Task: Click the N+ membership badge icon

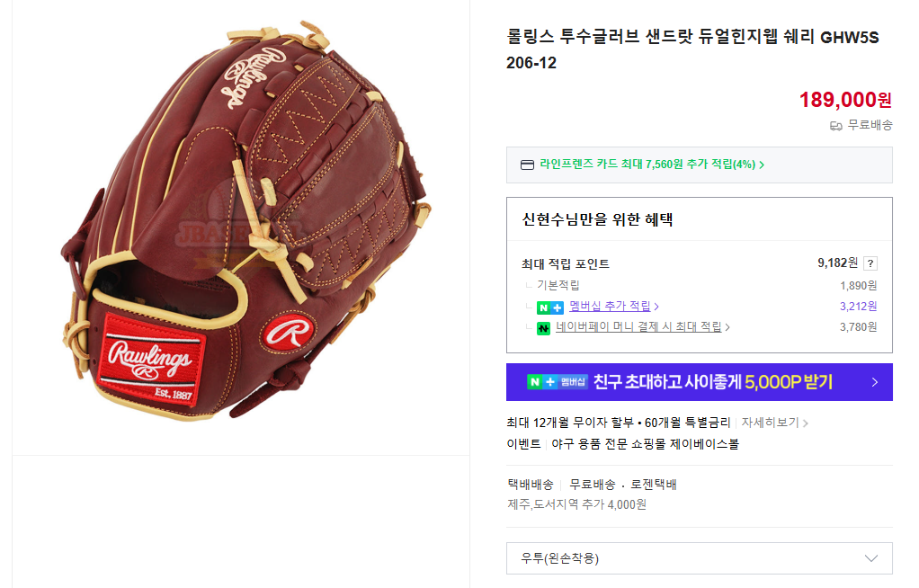Action: (x=549, y=307)
